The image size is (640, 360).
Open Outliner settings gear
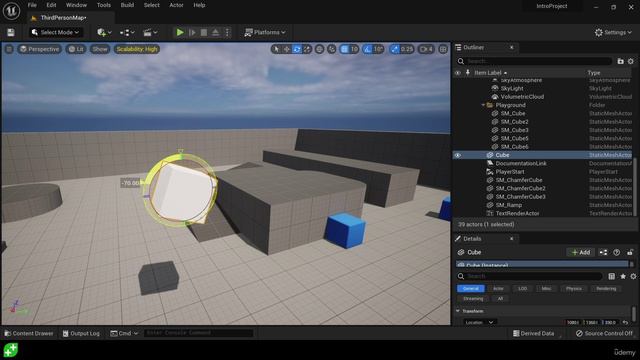(631, 61)
